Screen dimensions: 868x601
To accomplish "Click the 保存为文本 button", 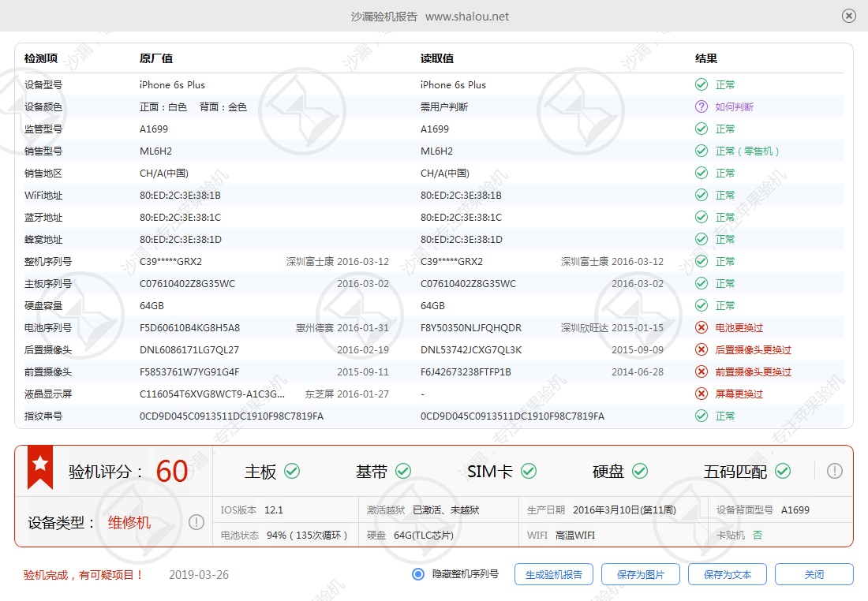I will pyautogui.click(x=728, y=574).
